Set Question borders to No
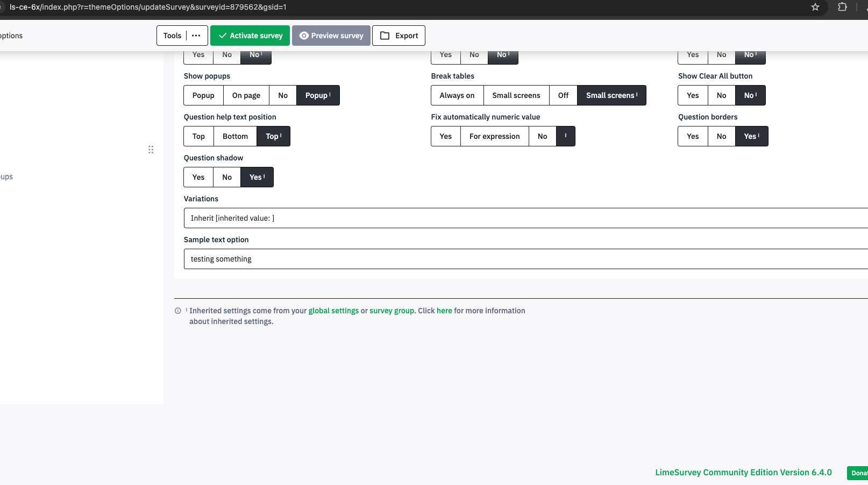 721,136
